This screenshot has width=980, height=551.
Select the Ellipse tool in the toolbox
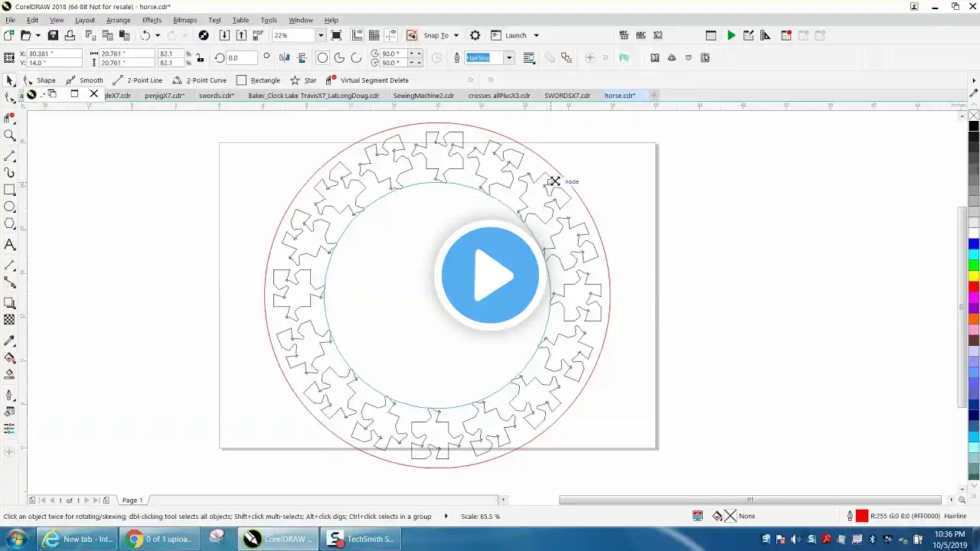pos(10,207)
